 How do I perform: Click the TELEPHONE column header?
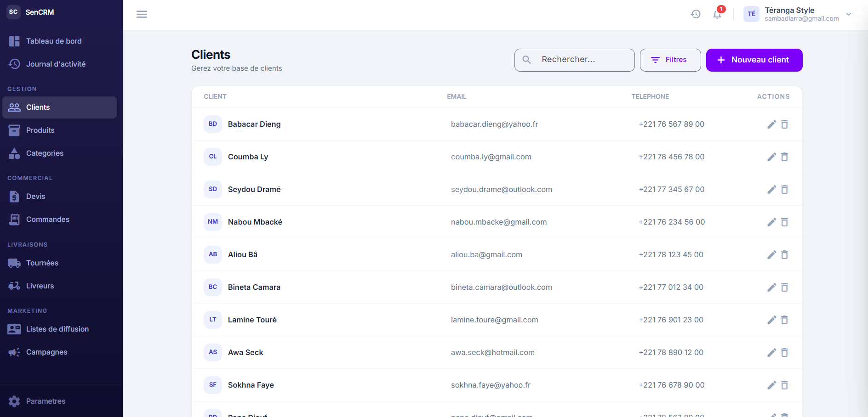650,97
